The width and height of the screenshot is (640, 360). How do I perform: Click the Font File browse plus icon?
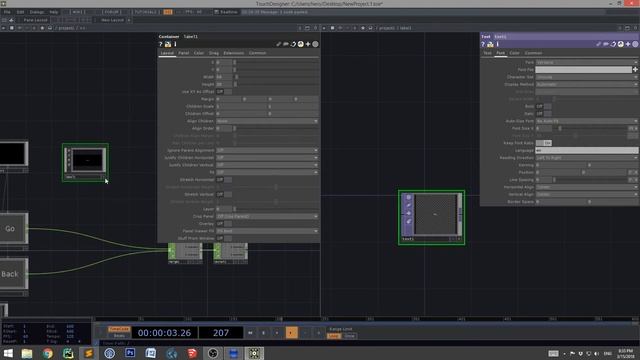pyautogui.click(x=635, y=70)
